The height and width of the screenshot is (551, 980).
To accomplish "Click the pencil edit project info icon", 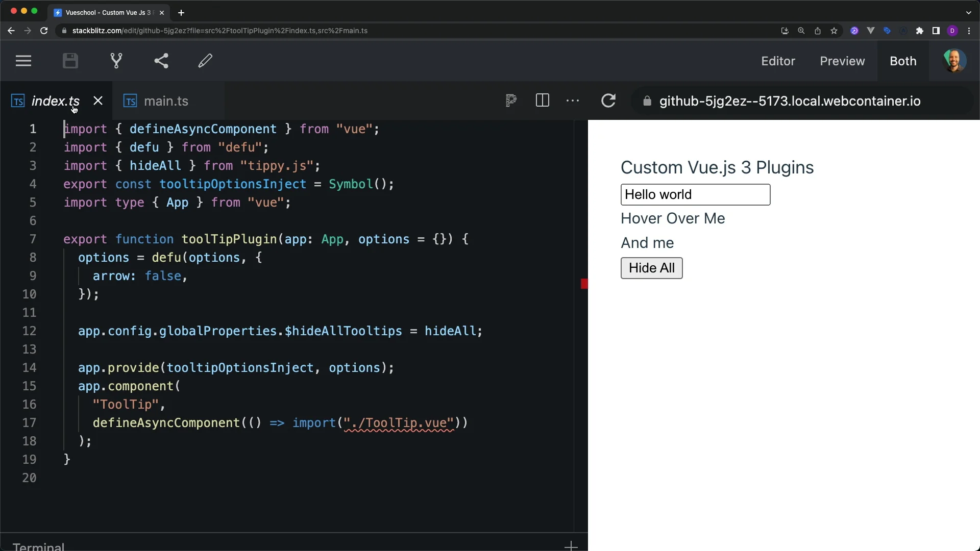I will (205, 61).
